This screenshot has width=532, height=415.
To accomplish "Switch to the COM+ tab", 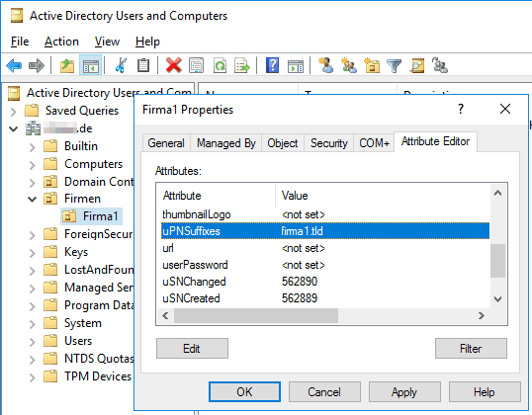I will point(374,142).
